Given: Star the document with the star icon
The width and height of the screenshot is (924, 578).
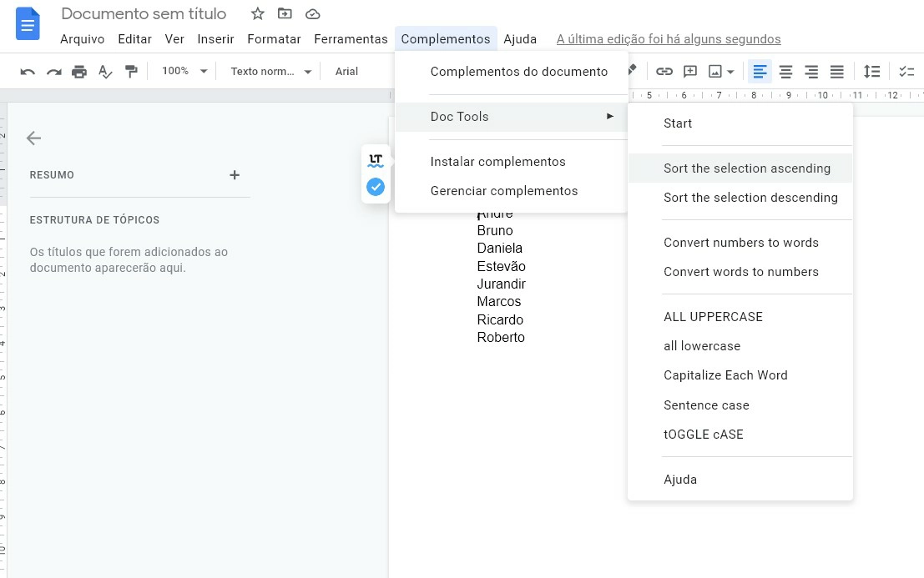Looking at the screenshot, I should click(258, 13).
